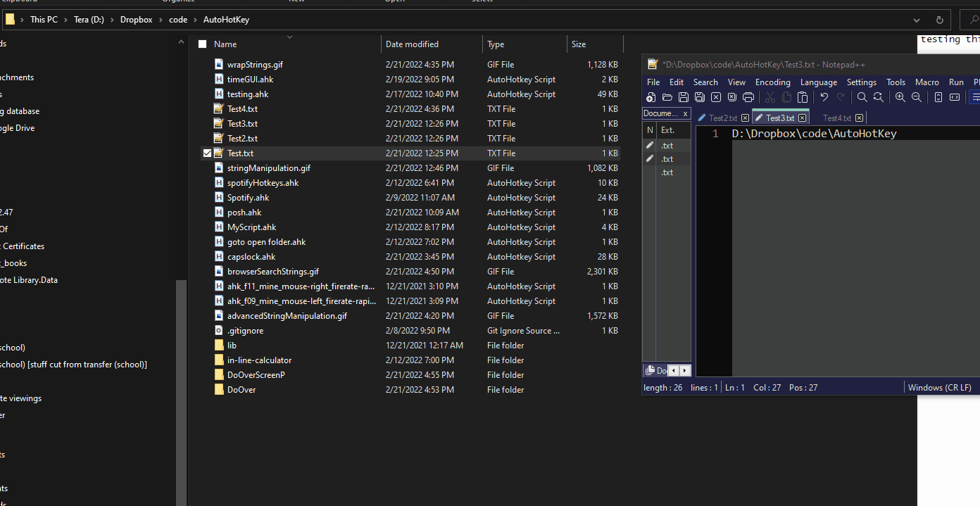Click the Close document toolbar icon in Notepad++
This screenshot has width=980, height=506.
(x=716, y=98)
